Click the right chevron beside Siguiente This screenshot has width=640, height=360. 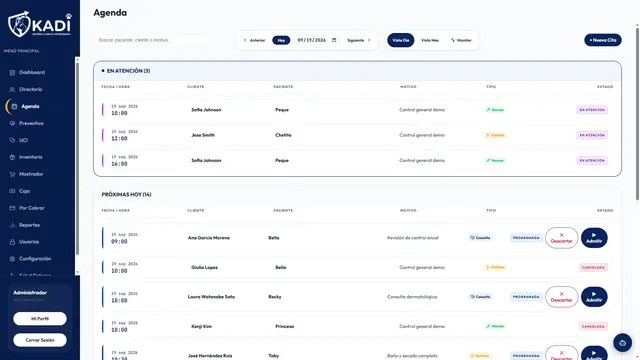[369, 40]
